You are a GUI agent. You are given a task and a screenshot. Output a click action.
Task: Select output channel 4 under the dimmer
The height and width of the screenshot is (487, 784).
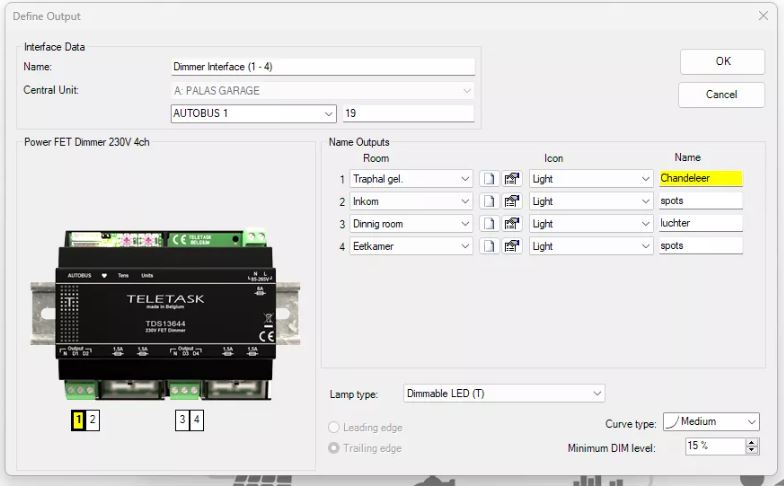coord(197,421)
